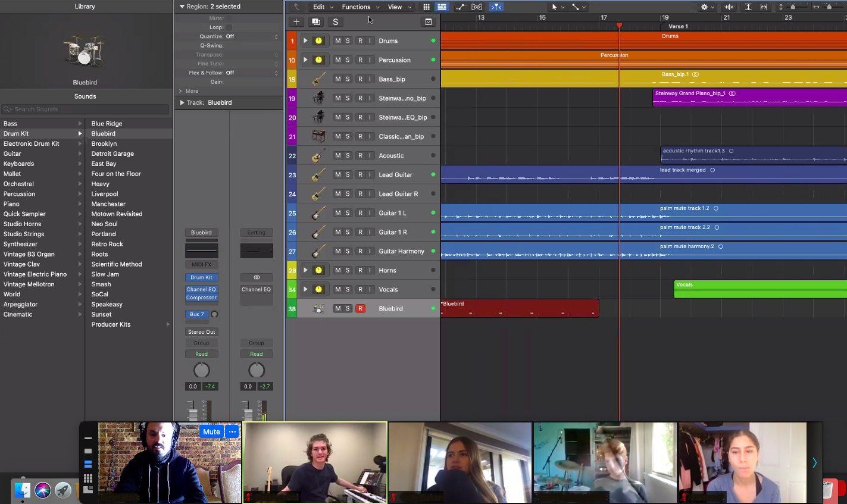Toggle input monitoring on Acoustic track
This screenshot has width=847, height=504.
click(370, 155)
